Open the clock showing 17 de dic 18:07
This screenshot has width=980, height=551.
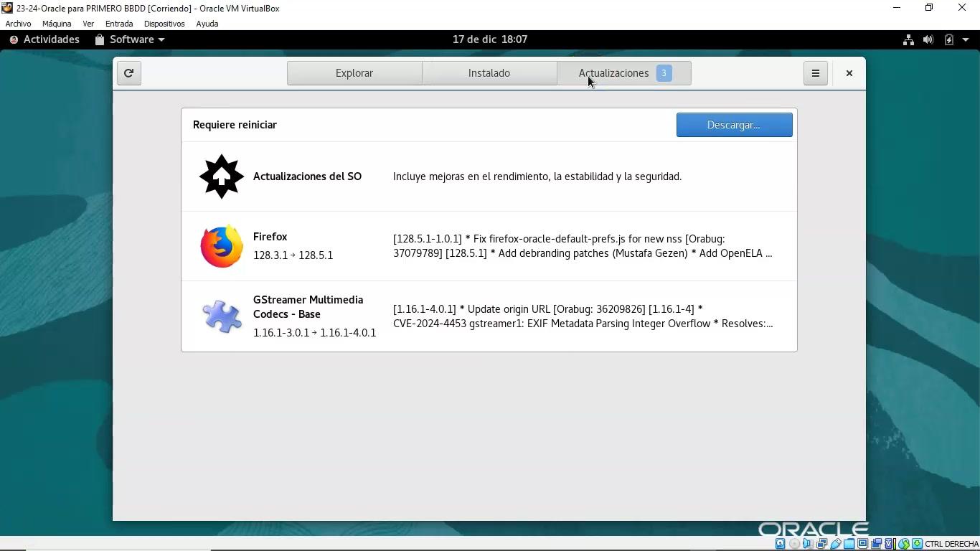pos(490,39)
